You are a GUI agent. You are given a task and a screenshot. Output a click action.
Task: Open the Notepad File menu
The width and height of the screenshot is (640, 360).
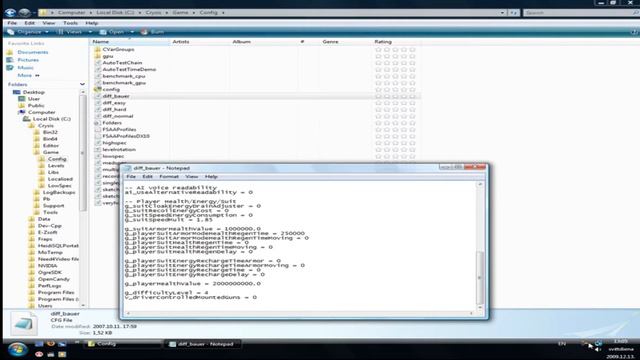click(x=131, y=177)
